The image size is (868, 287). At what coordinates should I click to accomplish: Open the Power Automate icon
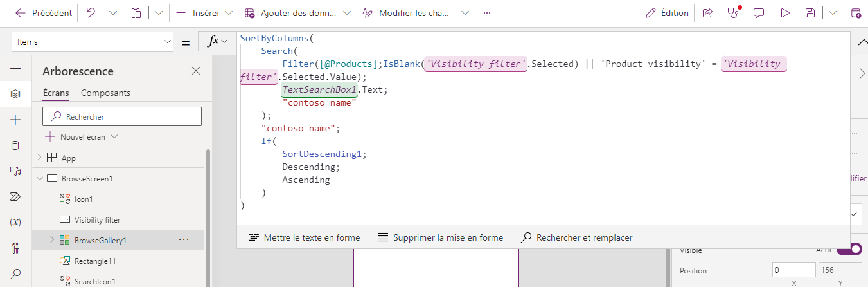pyautogui.click(x=15, y=196)
